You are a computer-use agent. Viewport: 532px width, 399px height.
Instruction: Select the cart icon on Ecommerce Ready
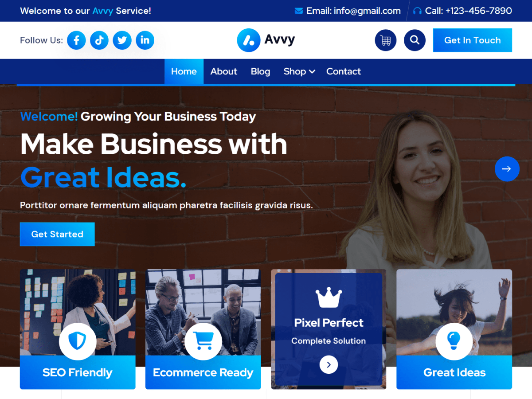click(203, 341)
